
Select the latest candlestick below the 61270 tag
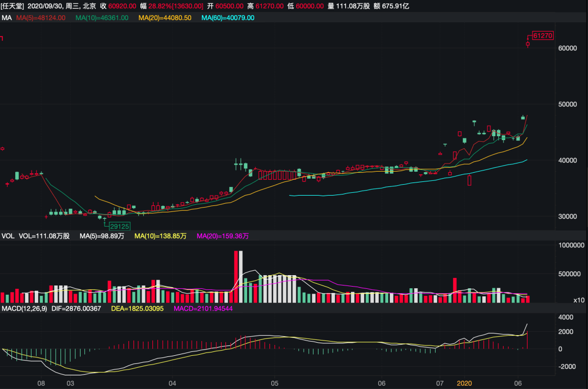click(x=528, y=44)
